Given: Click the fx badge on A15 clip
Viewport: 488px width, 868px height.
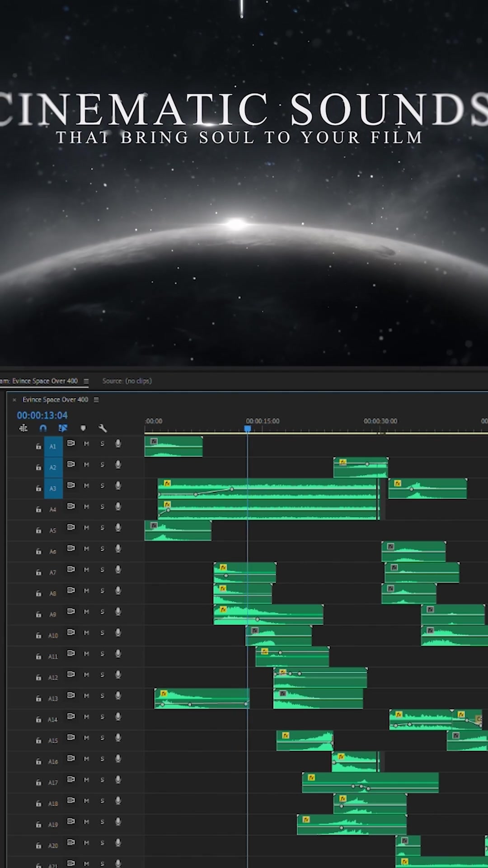Looking at the screenshot, I should pyautogui.click(x=286, y=736).
